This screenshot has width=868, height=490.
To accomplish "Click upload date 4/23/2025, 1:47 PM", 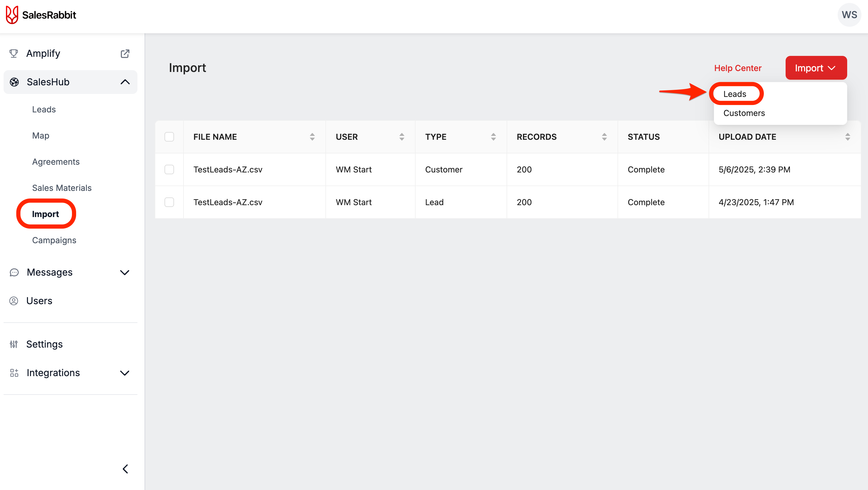I will click(x=756, y=202).
